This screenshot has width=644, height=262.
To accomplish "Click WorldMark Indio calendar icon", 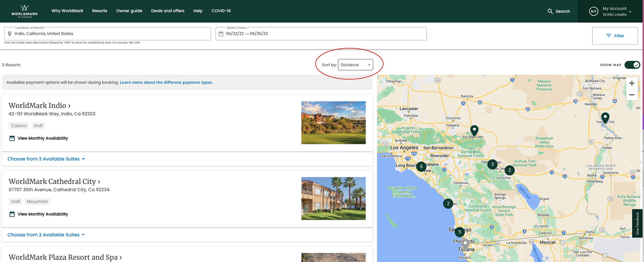I will (x=12, y=138).
